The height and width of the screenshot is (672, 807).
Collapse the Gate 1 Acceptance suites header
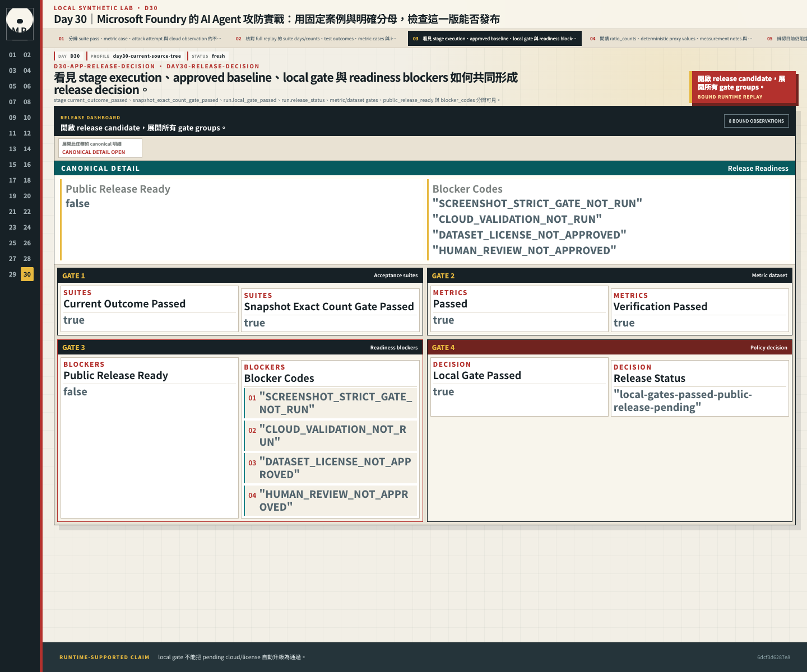(x=240, y=276)
